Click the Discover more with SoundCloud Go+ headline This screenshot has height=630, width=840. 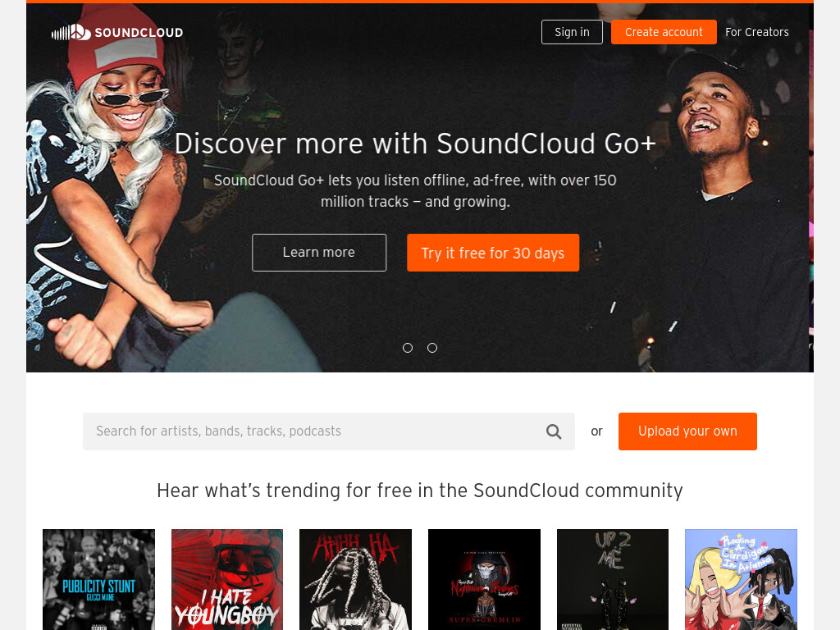415,144
